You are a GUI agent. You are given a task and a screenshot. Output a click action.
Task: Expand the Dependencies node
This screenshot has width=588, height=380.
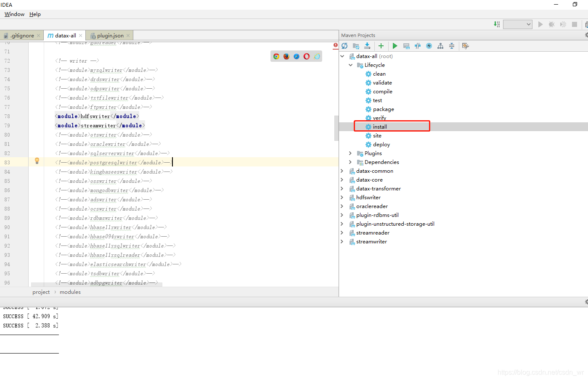tap(350, 162)
